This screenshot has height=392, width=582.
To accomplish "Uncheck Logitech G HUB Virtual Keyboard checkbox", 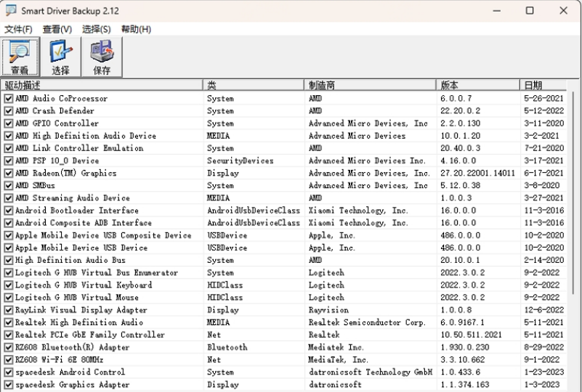I will tap(9, 285).
